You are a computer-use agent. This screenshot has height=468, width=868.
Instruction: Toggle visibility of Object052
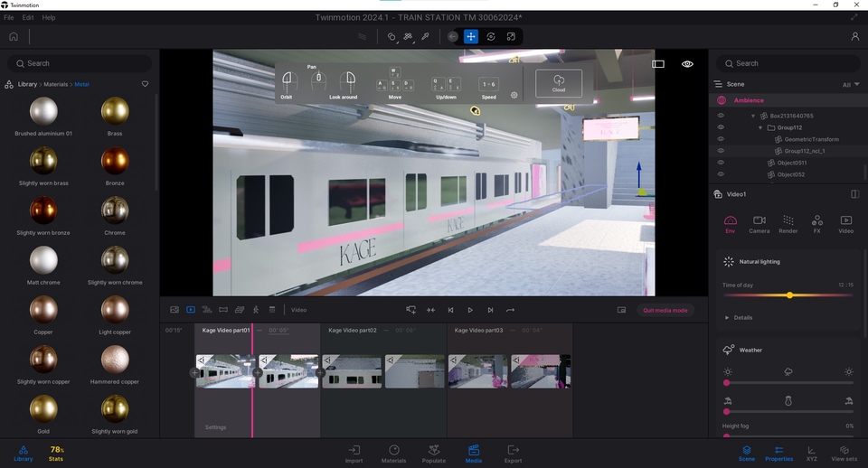[721, 173]
